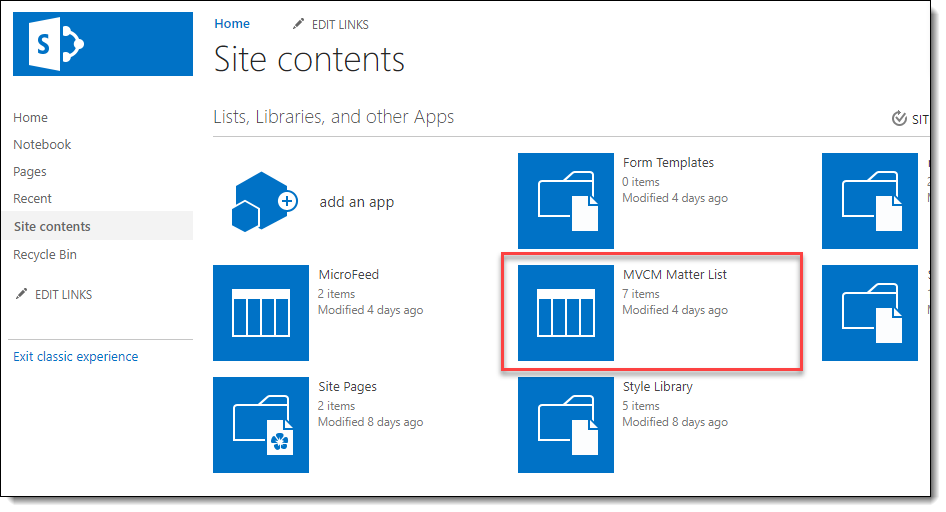Open the MVCM Matter List title link

(x=675, y=274)
